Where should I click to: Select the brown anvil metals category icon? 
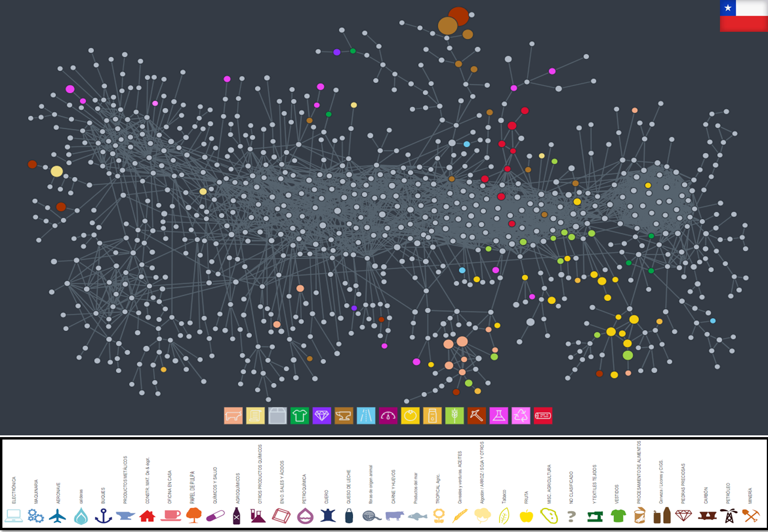click(x=343, y=416)
